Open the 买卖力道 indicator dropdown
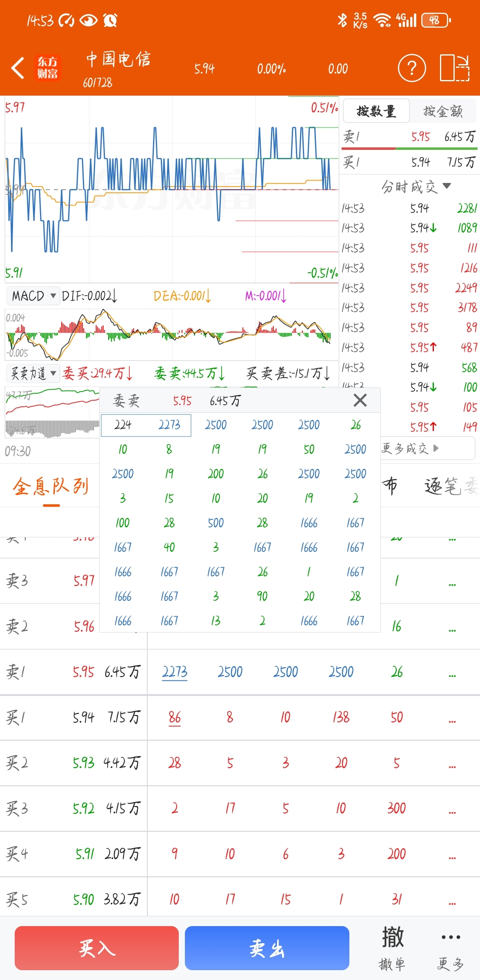480x980 pixels. pyautogui.click(x=33, y=373)
